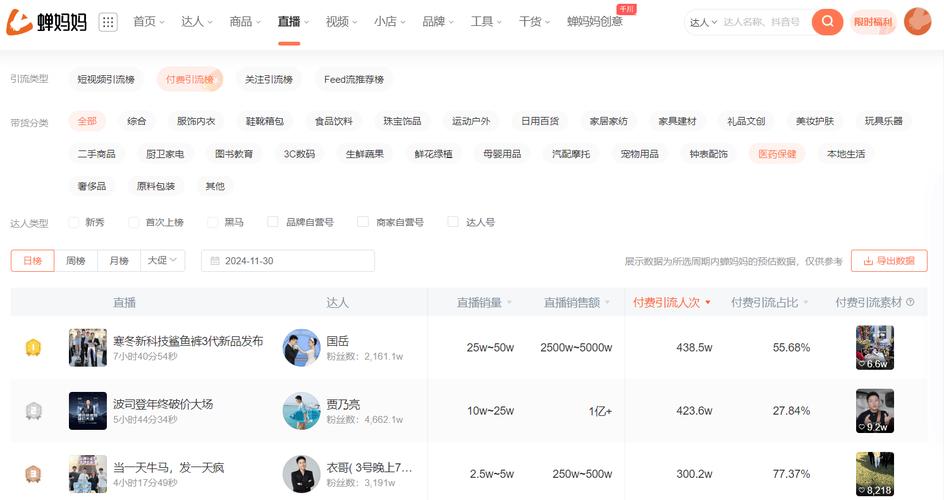Sort by 付费引流占比 column arrow
Screen dimensions: 944x500
click(x=806, y=302)
